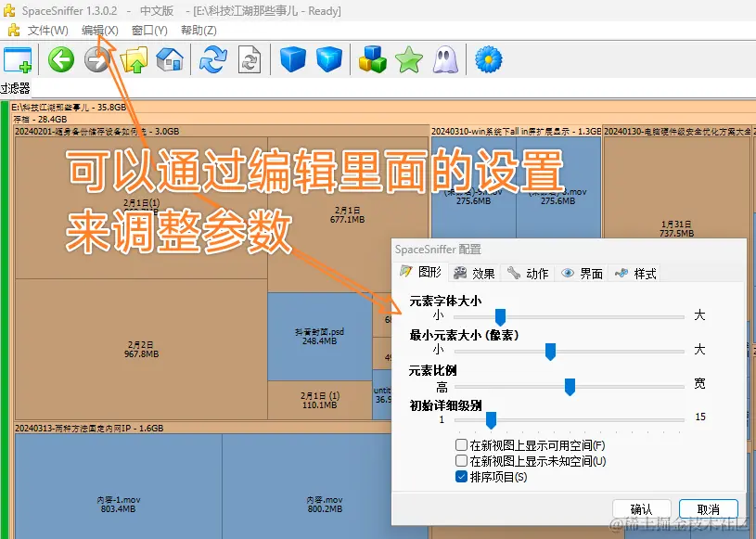Click the 确认 button
756x539 pixels.
pos(641,509)
